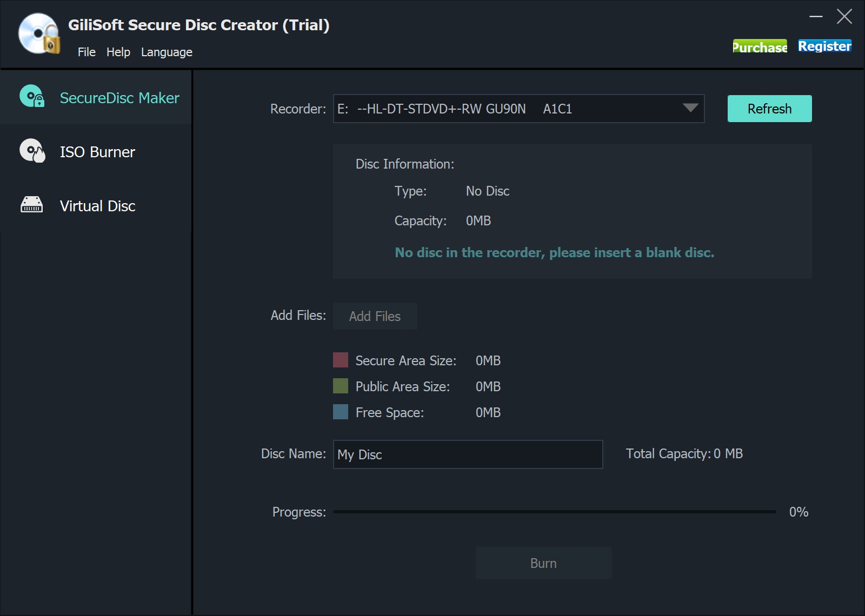Click the Add Files button
The image size is (865, 616).
click(x=375, y=316)
